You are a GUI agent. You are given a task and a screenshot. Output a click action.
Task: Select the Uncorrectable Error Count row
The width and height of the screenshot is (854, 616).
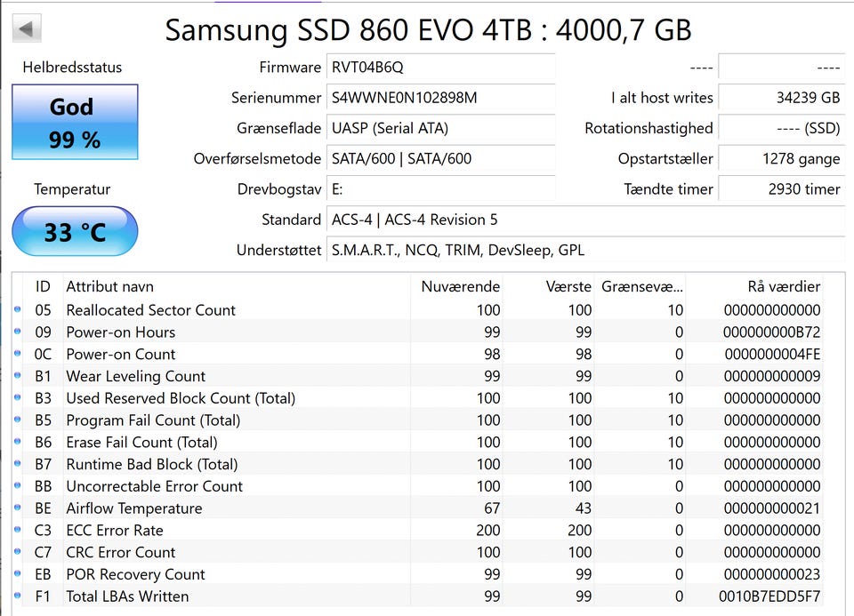point(418,486)
